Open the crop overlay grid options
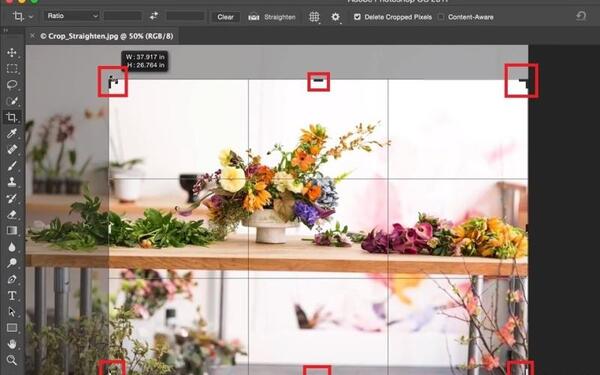This screenshot has width=600, height=375. coord(314,17)
